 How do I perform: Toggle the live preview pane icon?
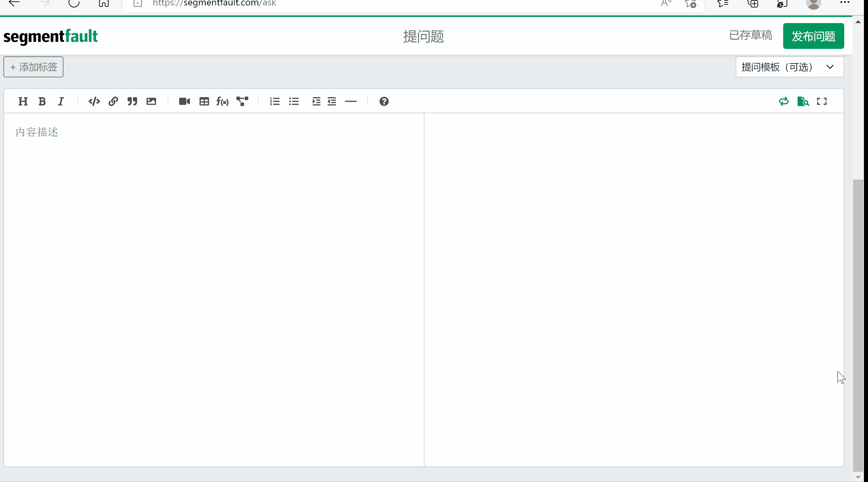point(803,101)
